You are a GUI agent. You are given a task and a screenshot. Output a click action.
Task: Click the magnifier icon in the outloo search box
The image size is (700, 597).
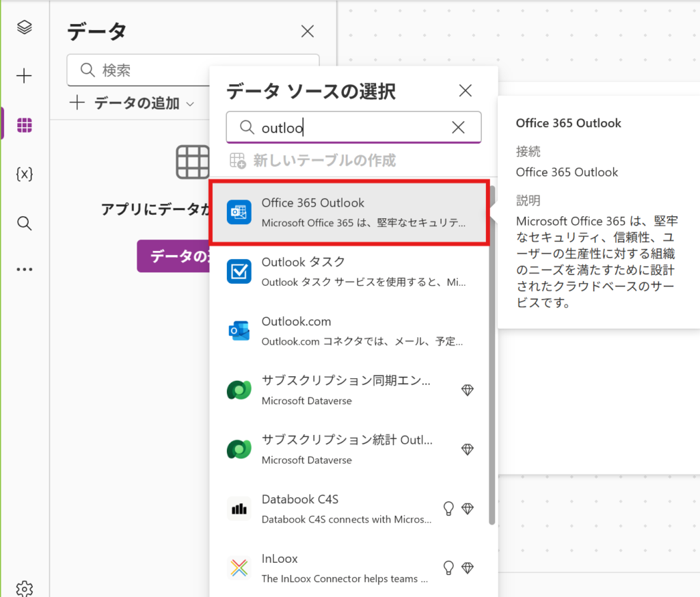247,127
